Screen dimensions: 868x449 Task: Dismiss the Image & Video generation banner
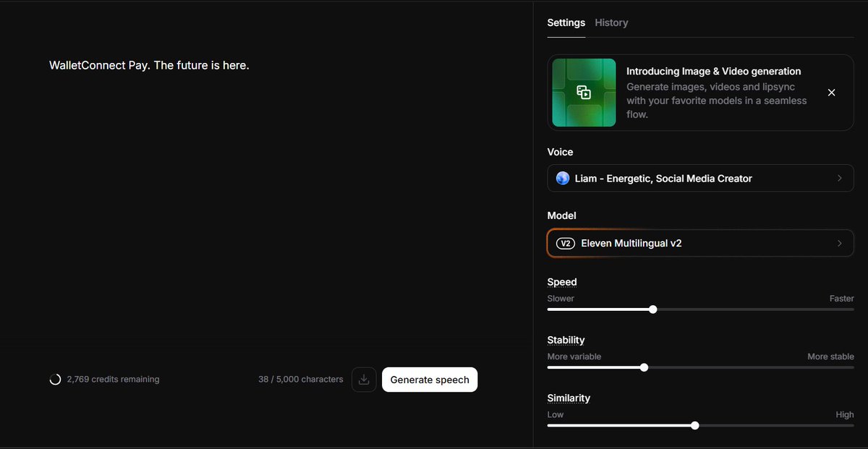tap(831, 93)
